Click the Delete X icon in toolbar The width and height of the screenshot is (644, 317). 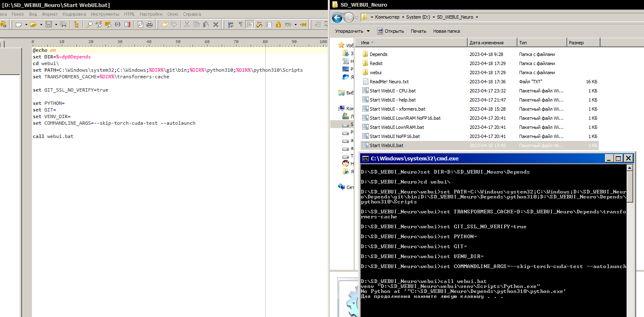click(x=216, y=25)
